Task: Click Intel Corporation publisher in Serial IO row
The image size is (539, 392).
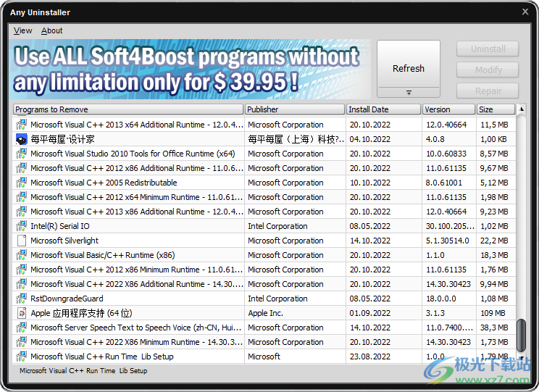Action: click(295, 226)
